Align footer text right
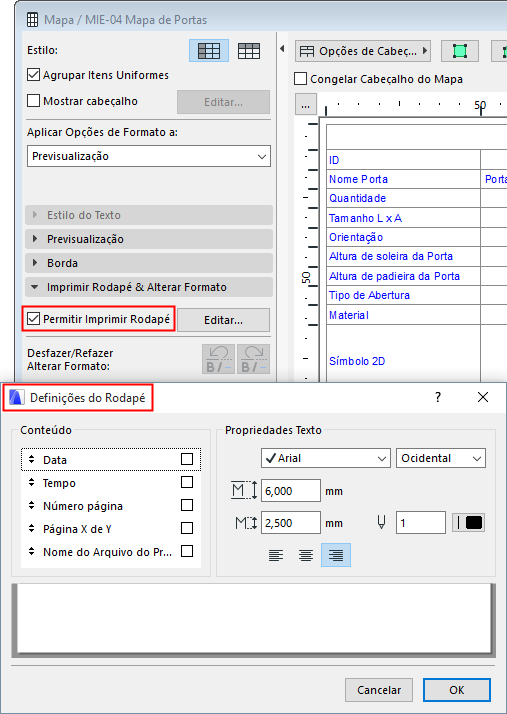 [x=336, y=555]
